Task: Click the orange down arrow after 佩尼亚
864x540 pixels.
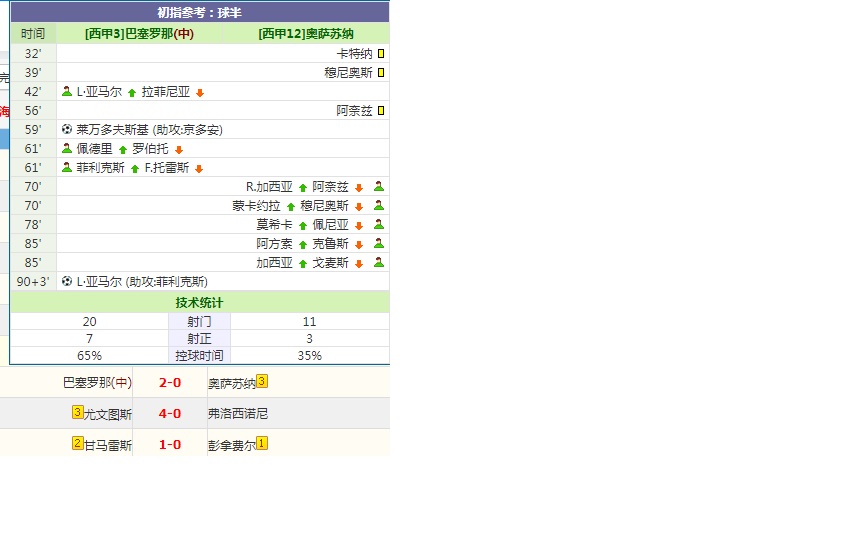Action: tap(359, 225)
